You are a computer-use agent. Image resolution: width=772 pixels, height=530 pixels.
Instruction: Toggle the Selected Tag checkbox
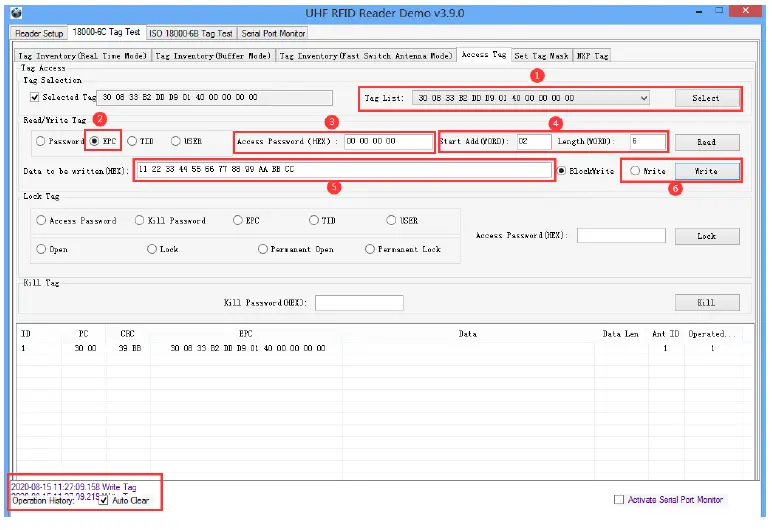[x=34, y=97]
